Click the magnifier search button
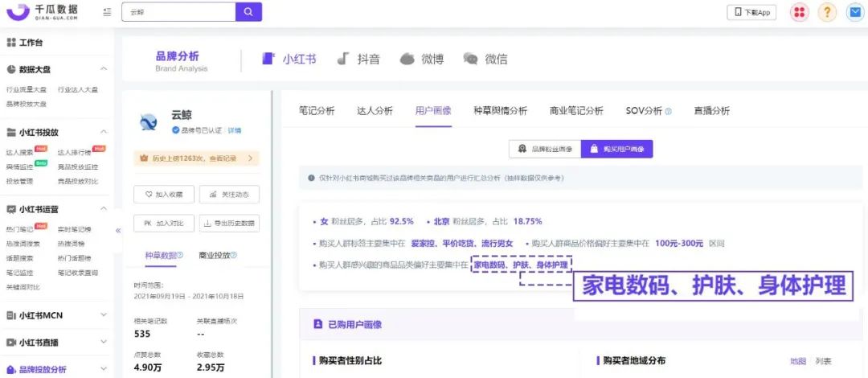This screenshot has width=868, height=378. pos(248,12)
